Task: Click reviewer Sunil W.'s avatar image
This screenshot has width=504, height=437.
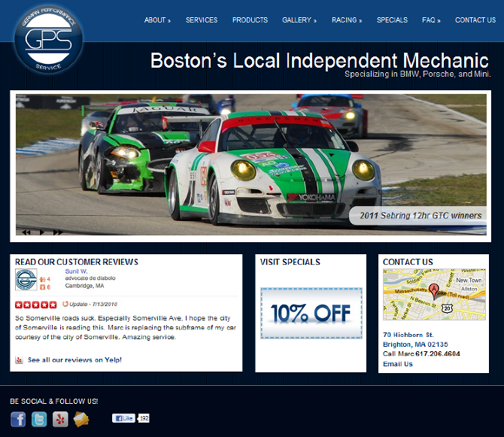Action: pyautogui.click(x=26, y=280)
